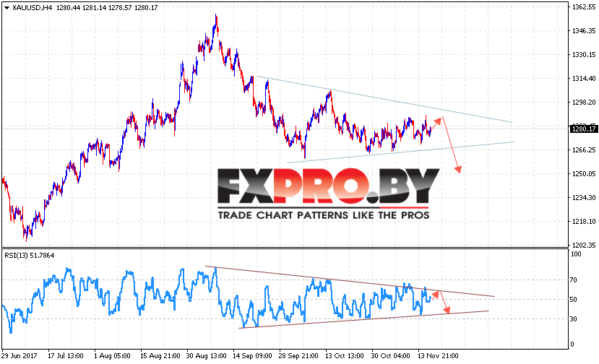Pick the 1346.35 price scale label

coord(584,30)
